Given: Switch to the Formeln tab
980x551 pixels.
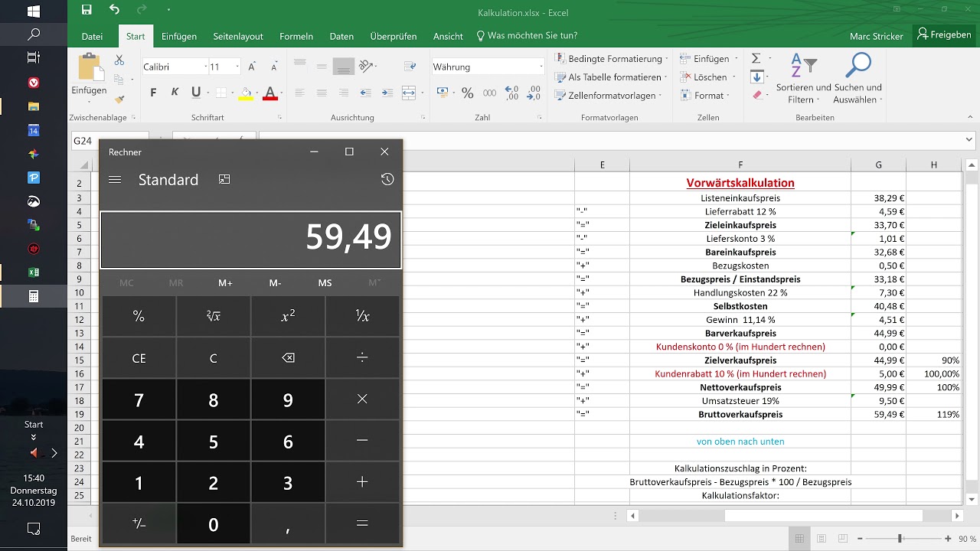Looking at the screenshot, I should pyautogui.click(x=296, y=36).
